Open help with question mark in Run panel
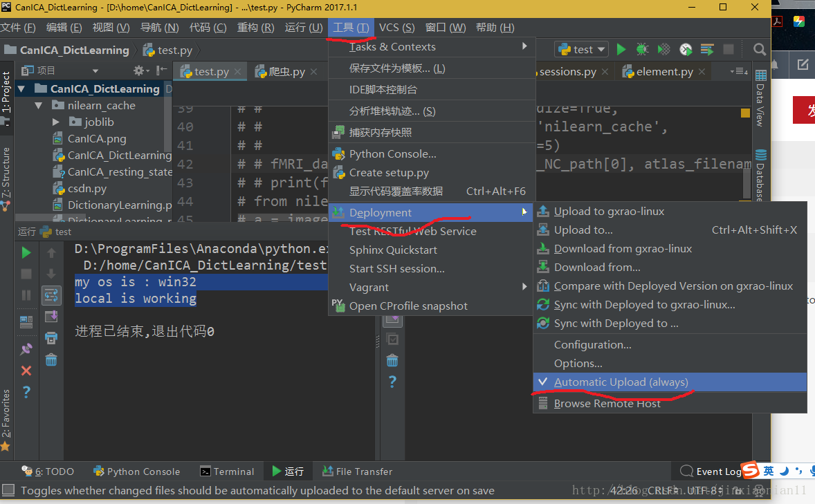Viewport: 815px width, 504px height. tap(26, 392)
